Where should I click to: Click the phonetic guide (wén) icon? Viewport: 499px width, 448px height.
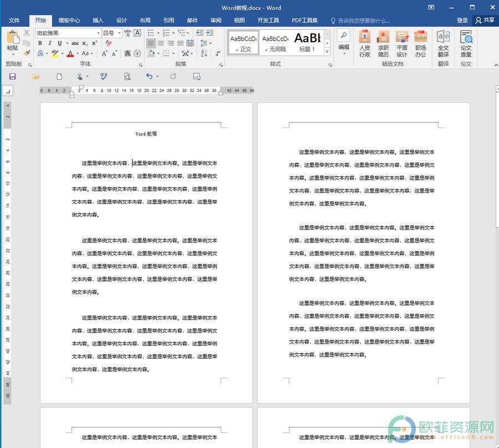pos(128,33)
